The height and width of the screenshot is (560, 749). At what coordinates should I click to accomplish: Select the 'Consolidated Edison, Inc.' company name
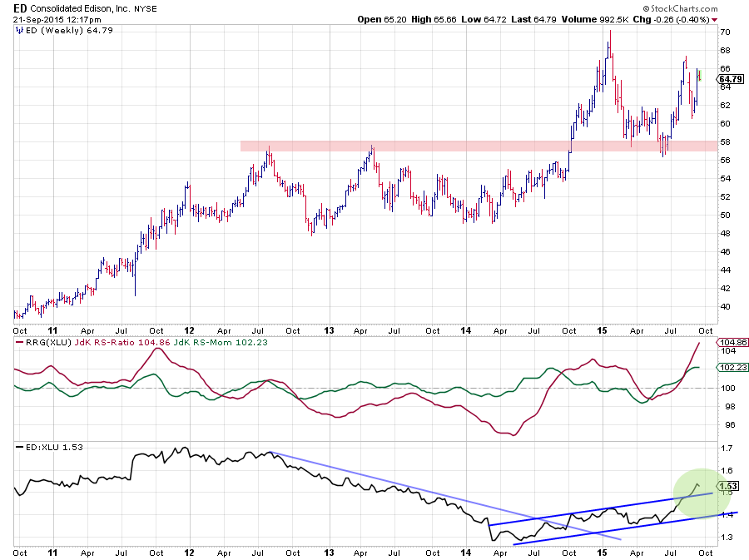point(80,8)
